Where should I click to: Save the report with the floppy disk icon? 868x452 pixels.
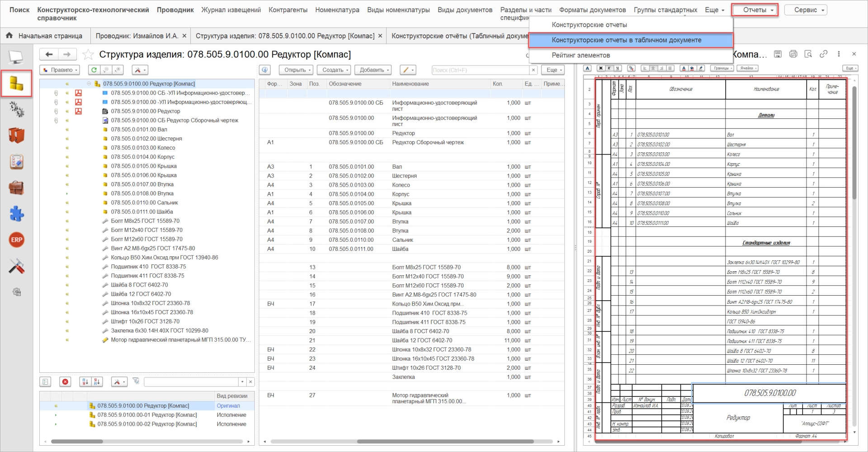click(778, 54)
